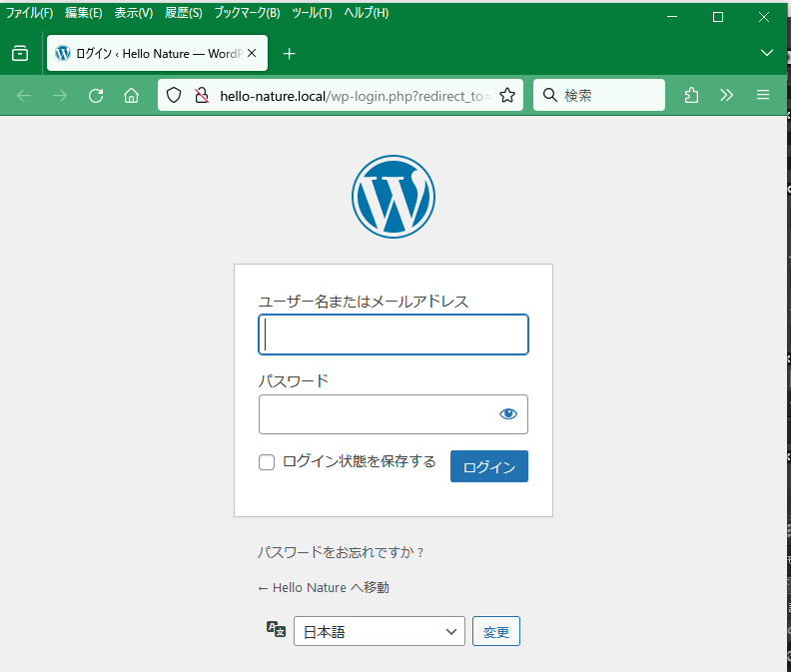Open the ツール(T) menu
Image resolution: width=791 pixels, height=672 pixels.
click(x=312, y=13)
